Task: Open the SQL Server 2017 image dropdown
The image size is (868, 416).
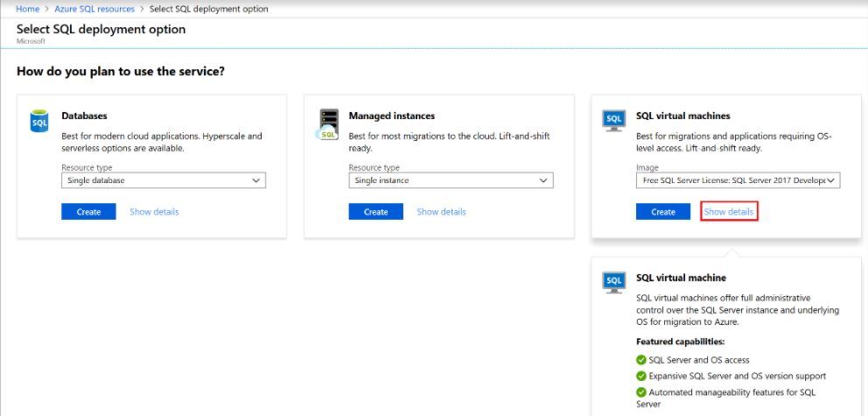Action: click(738, 180)
